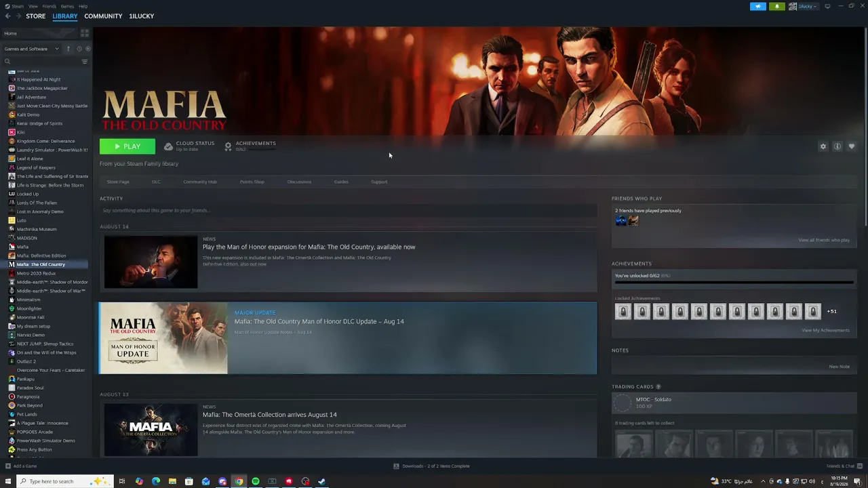868x488 pixels.
Task: Open the 1ILUCKY profile tab
Action: click(142, 16)
